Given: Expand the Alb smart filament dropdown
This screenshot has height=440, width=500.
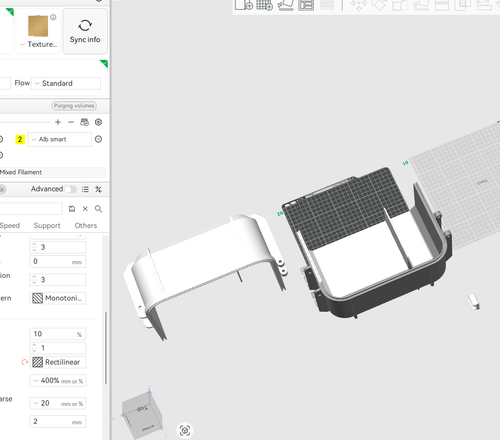Looking at the screenshot, I should click(x=60, y=139).
